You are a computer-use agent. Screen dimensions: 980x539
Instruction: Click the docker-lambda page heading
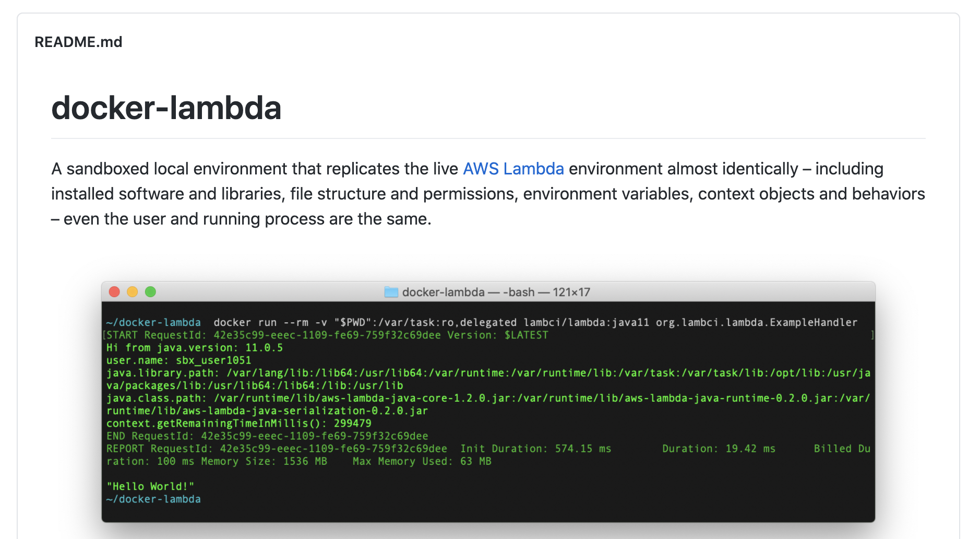coord(166,108)
